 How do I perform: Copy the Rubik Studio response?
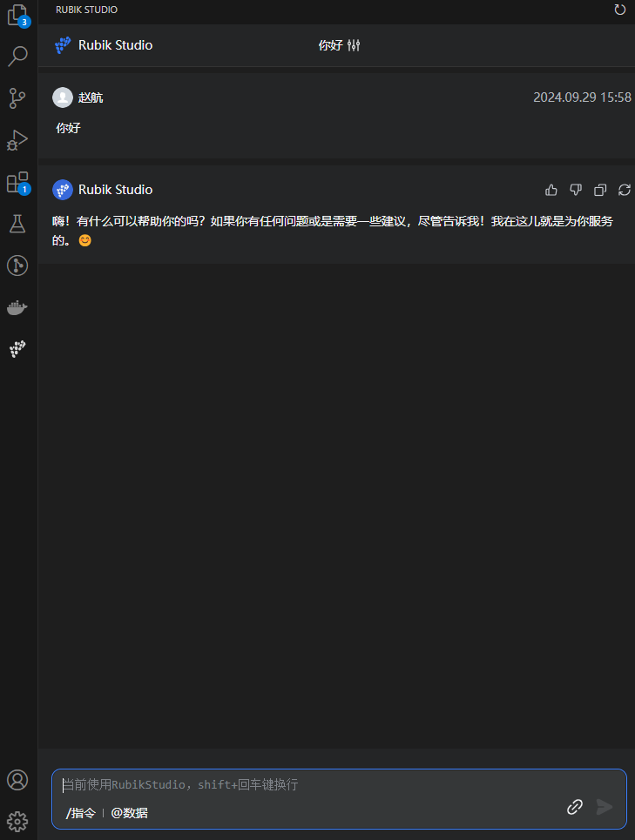point(600,190)
